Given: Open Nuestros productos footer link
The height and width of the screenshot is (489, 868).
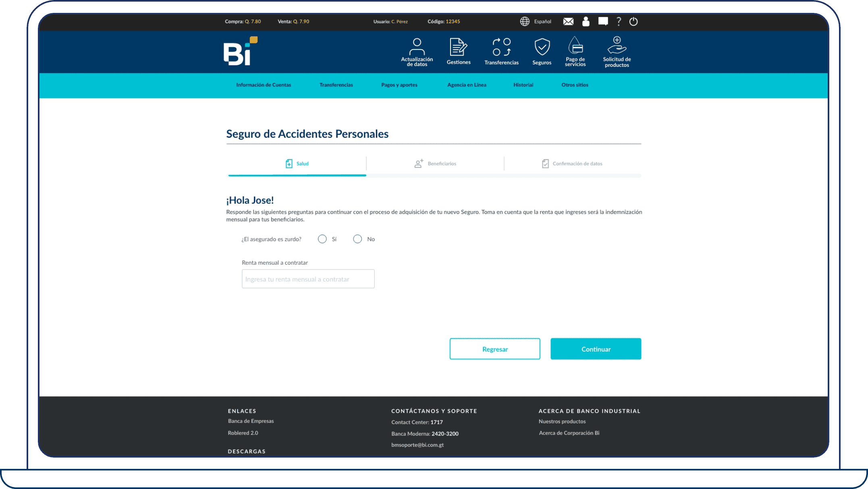Looking at the screenshot, I should pyautogui.click(x=562, y=421).
